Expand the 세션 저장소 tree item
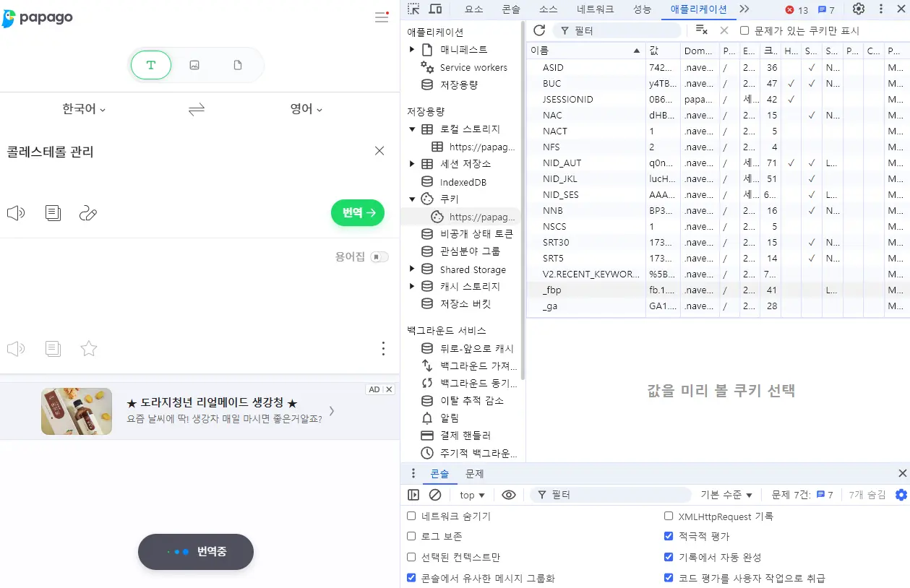 (x=412, y=164)
